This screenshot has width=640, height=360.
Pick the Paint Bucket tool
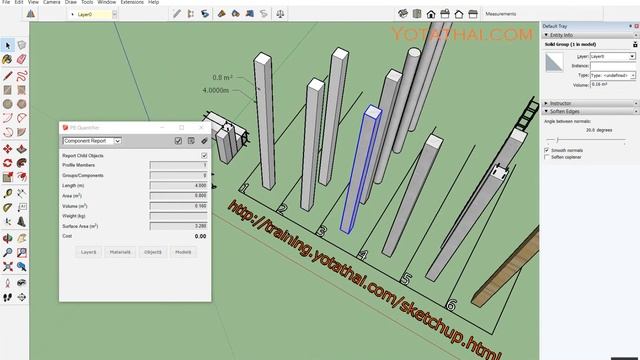click(7, 60)
